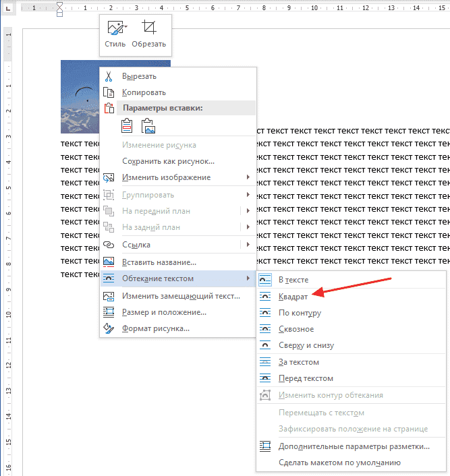Choose the paste as picture icon
Image resolution: width=450 pixels, height=476 pixels.
[x=148, y=125]
